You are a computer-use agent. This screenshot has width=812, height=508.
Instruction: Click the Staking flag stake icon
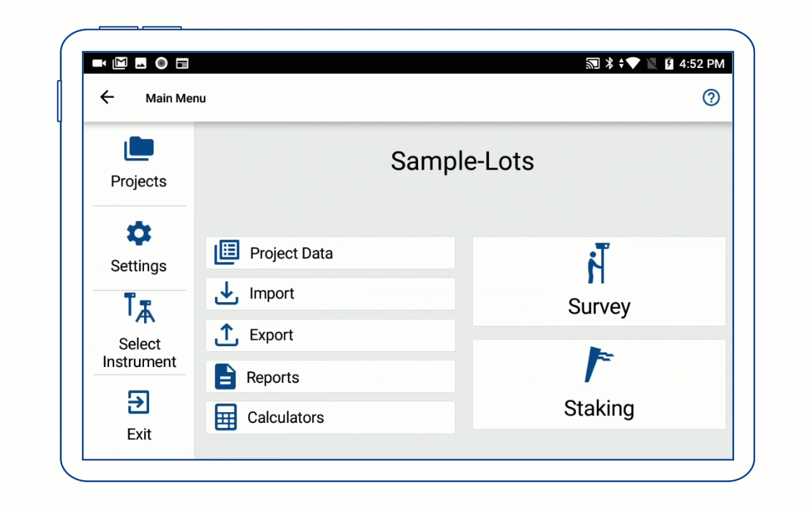click(x=598, y=364)
